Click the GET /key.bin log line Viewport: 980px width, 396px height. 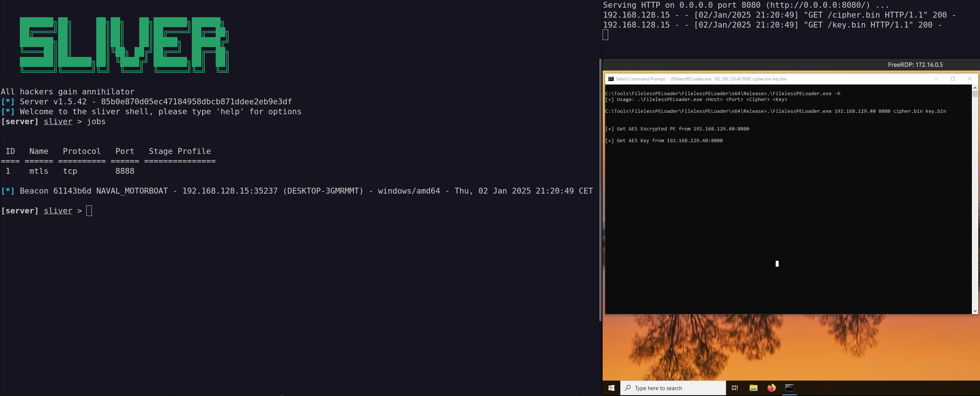tap(772, 25)
